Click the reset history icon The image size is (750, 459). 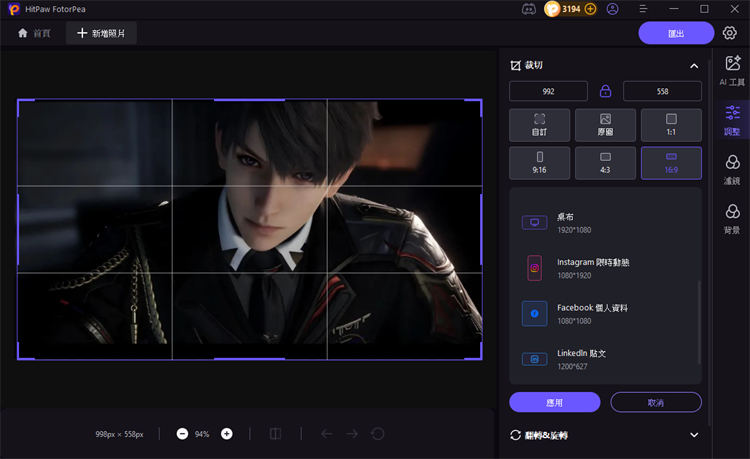pos(378,434)
